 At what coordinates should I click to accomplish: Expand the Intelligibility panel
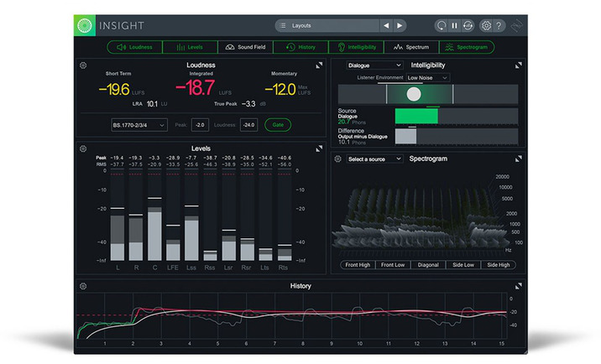tap(518, 65)
